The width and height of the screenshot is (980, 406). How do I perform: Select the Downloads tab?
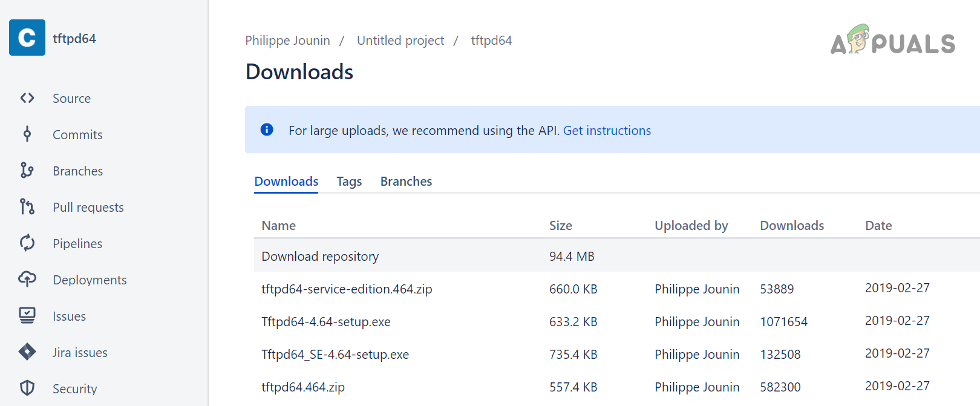point(286,182)
